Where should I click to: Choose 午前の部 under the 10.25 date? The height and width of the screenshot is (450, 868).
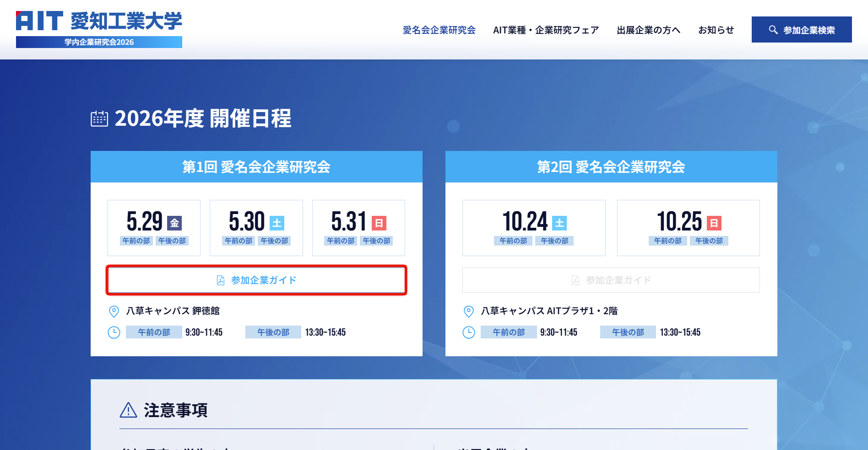tap(667, 241)
